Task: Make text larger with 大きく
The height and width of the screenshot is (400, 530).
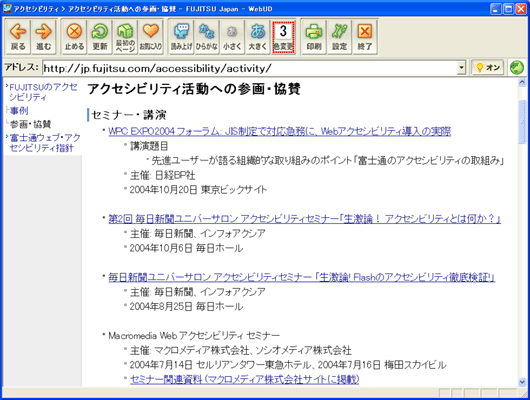Action: [258, 37]
